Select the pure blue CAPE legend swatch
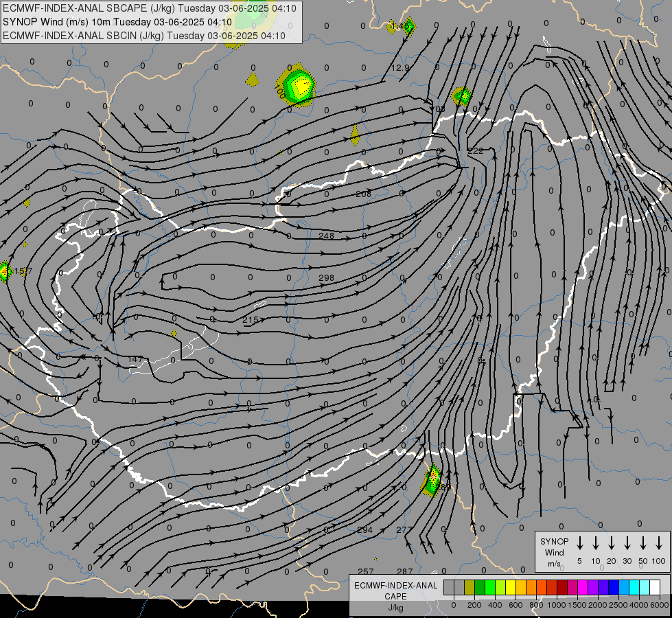This screenshot has width=672, height=618. pos(614,587)
